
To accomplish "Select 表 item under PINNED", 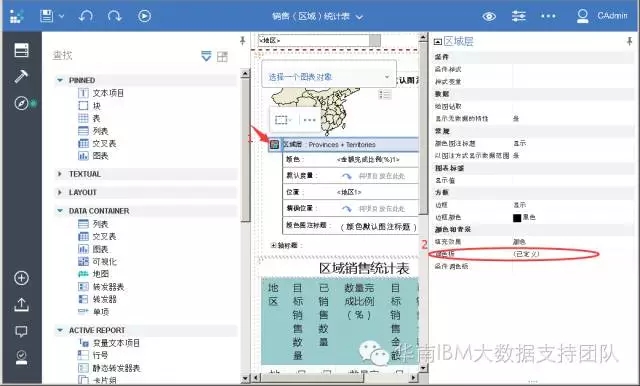I will pyautogui.click(x=89, y=118).
